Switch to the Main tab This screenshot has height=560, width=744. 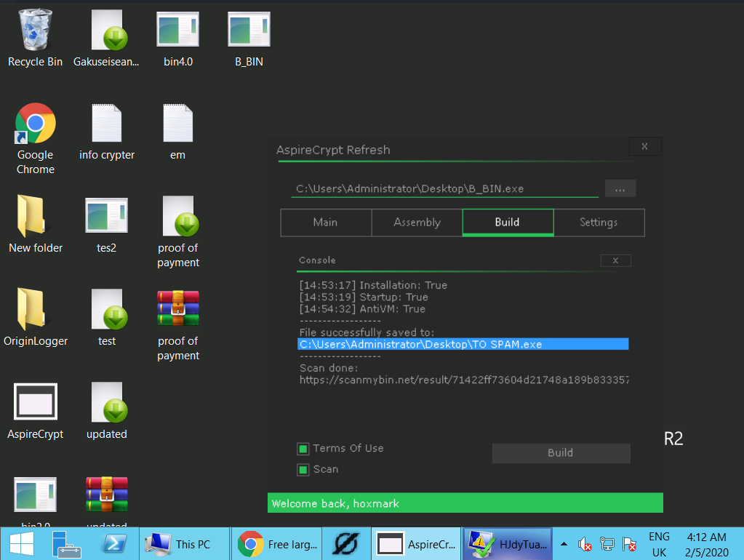(x=326, y=223)
